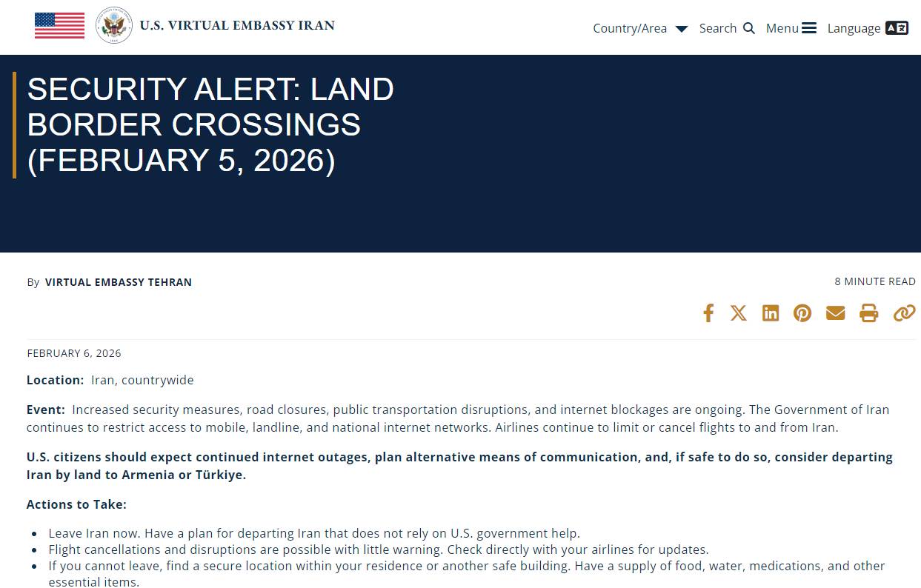The width and height of the screenshot is (921, 588).
Task: Click the State Department seal logo
Action: tap(114, 25)
